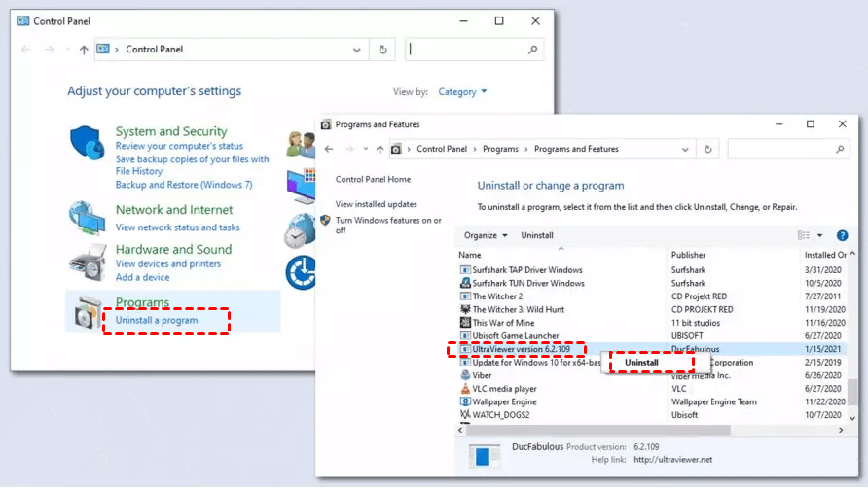The height and width of the screenshot is (488, 868).
Task: Click search box in Programs and Features
Action: point(788,150)
